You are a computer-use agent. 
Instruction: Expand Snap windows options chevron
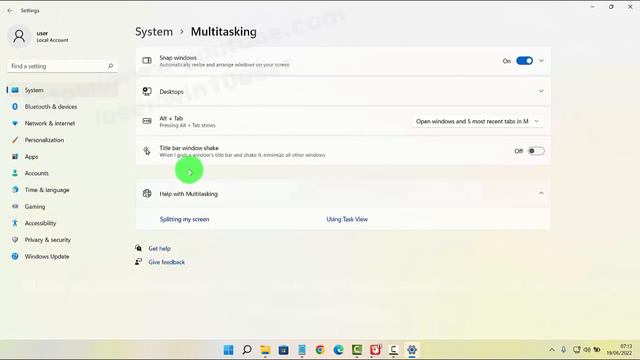point(541,61)
